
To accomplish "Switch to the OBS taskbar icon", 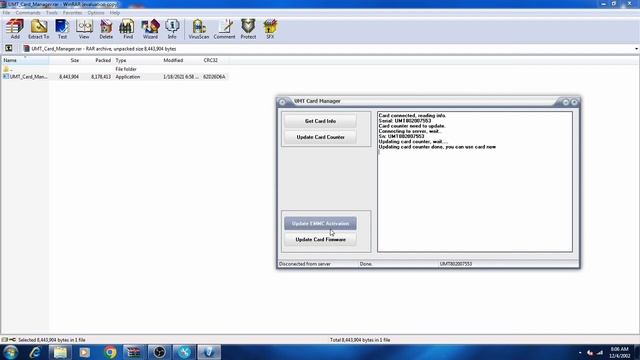I will coord(159,352).
